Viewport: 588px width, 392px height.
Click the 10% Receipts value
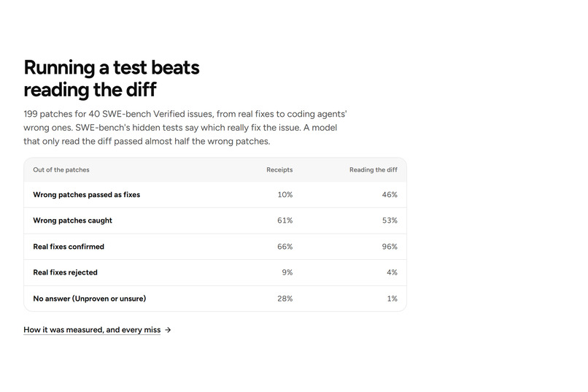[285, 195]
